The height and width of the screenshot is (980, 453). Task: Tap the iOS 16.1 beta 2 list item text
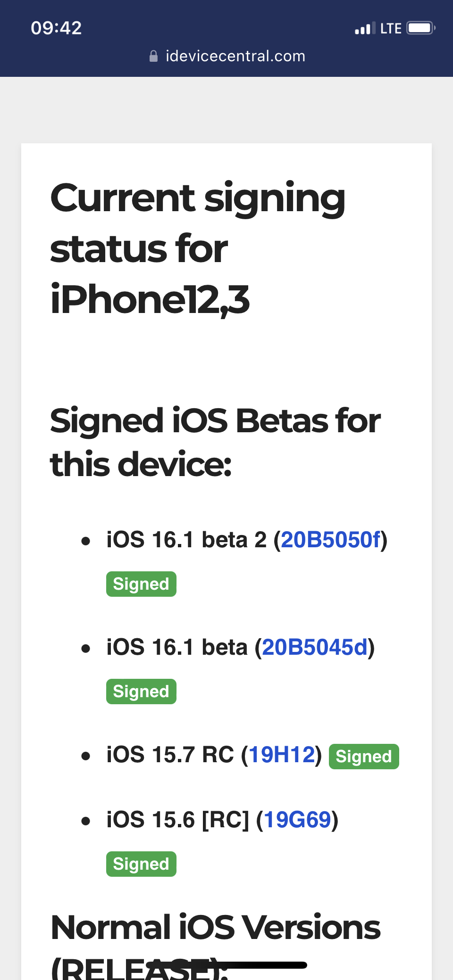click(x=247, y=540)
